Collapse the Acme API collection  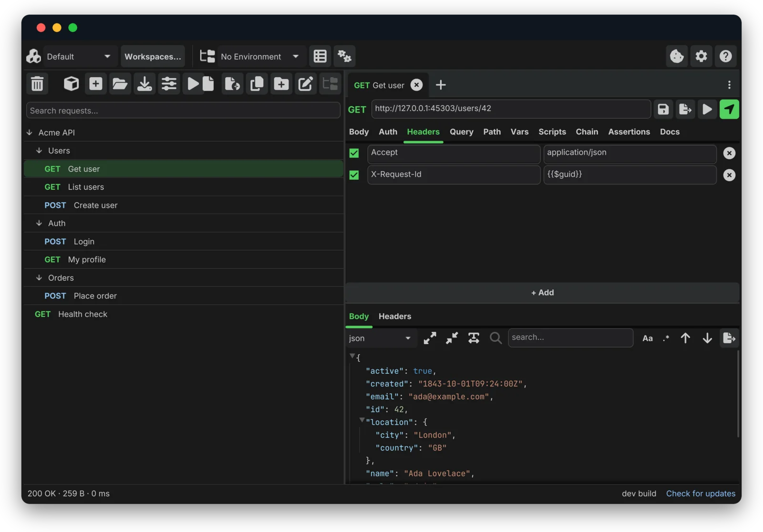(x=30, y=133)
